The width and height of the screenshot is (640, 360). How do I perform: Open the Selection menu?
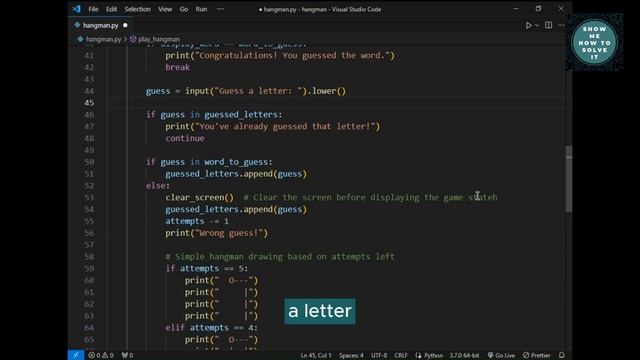(x=138, y=9)
